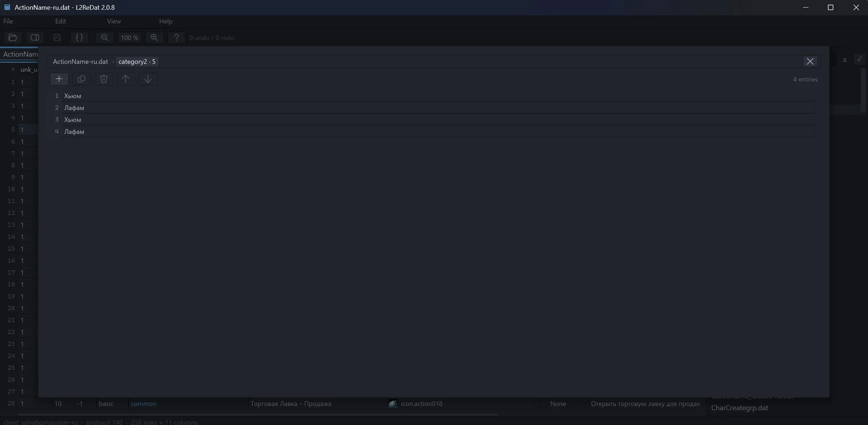Click the '4 entries' count label
Screen dimensions: 868x425
point(805,79)
